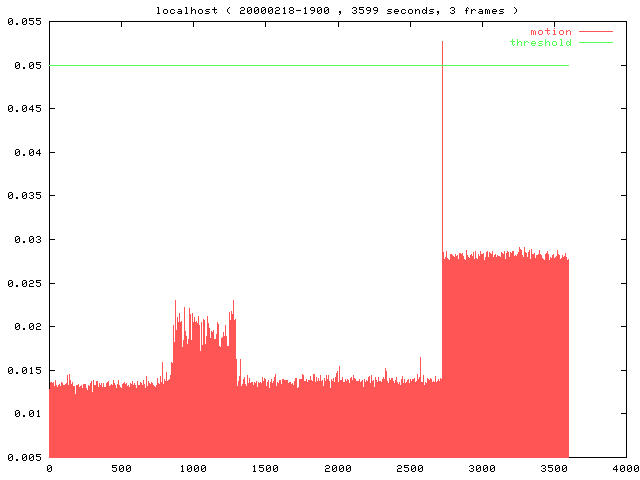
Task: Click the green threshold legend line sample
Action: pos(596,42)
